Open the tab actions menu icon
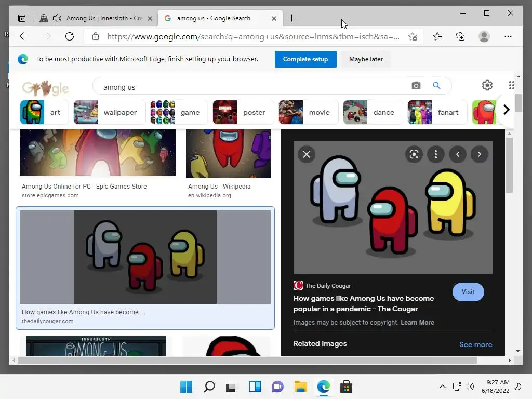This screenshot has width=532, height=399. click(22, 18)
